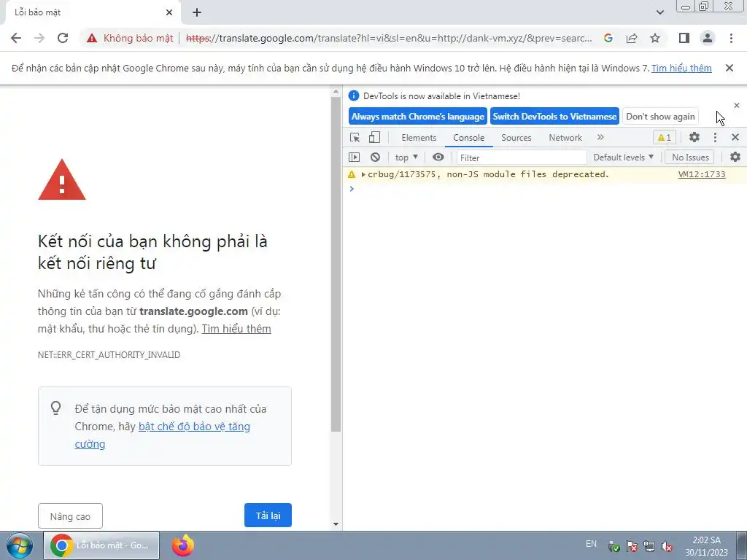This screenshot has width=747, height=560.
Task: Click the page vertical scrollbar thumb
Action: (336, 264)
